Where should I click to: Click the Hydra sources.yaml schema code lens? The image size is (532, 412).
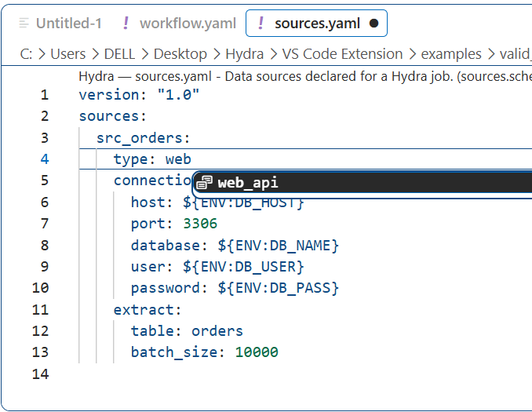pos(305,76)
